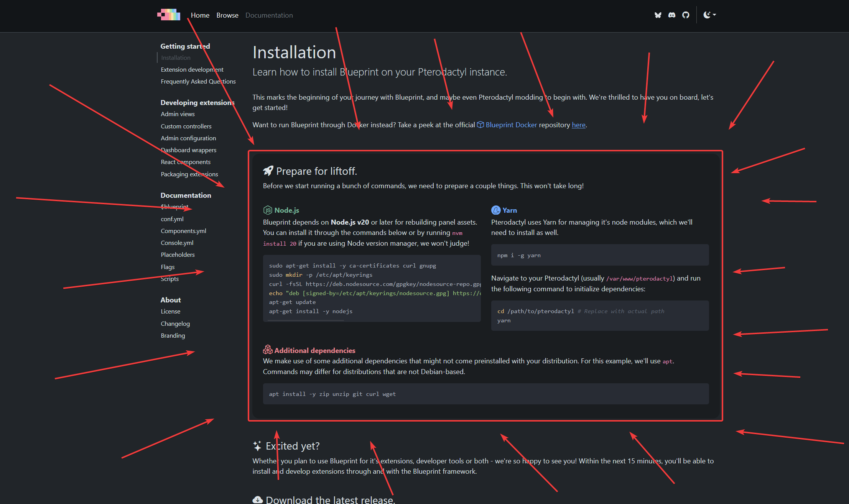
Task: Open the Blueprint logo home link
Action: pos(169,15)
